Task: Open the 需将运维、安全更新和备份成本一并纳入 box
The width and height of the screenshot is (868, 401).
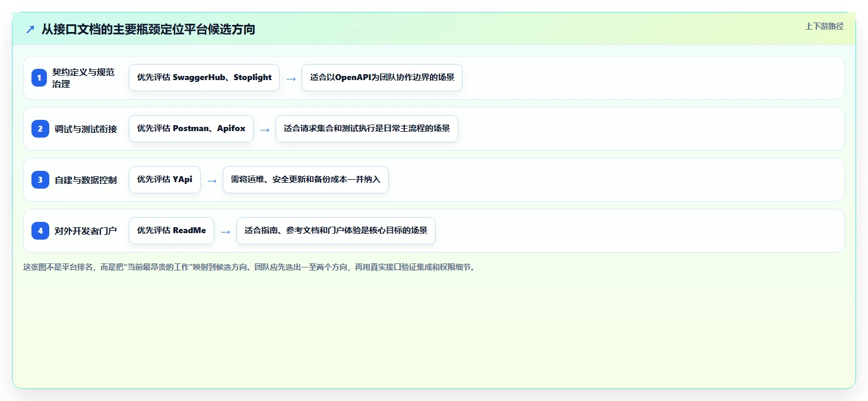Action: 306,180
